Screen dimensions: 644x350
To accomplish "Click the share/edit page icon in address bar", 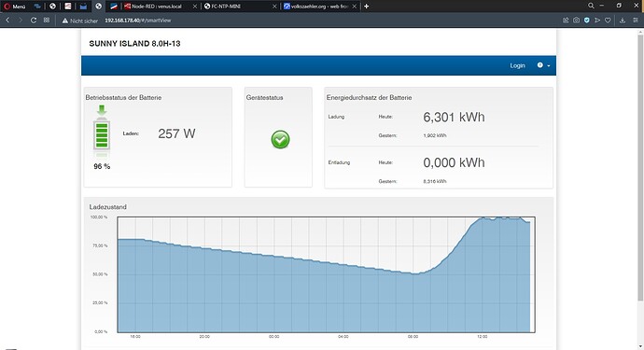I will pyautogui.click(x=566, y=21).
